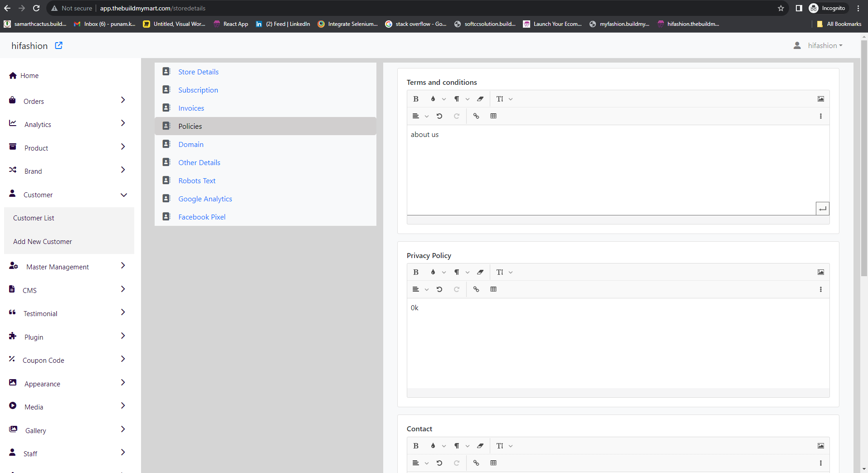The width and height of the screenshot is (868, 473).
Task: Open the Robots Text section
Action: tap(197, 180)
